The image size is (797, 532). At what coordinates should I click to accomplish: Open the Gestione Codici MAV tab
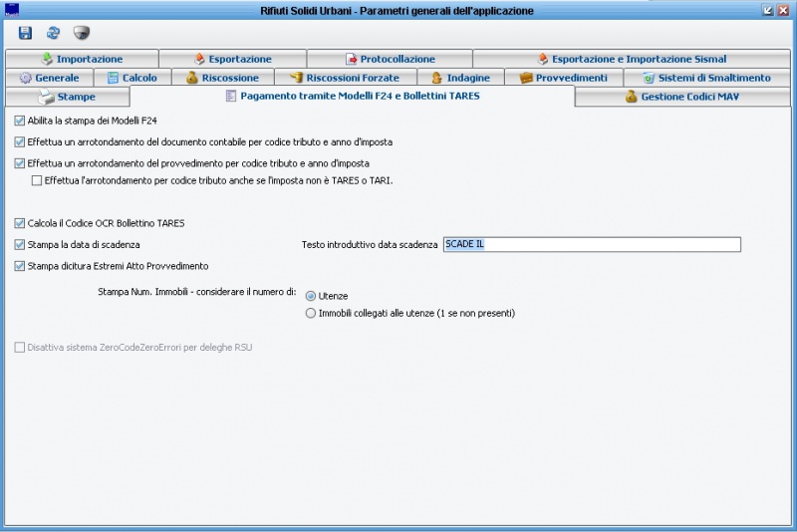click(x=682, y=97)
